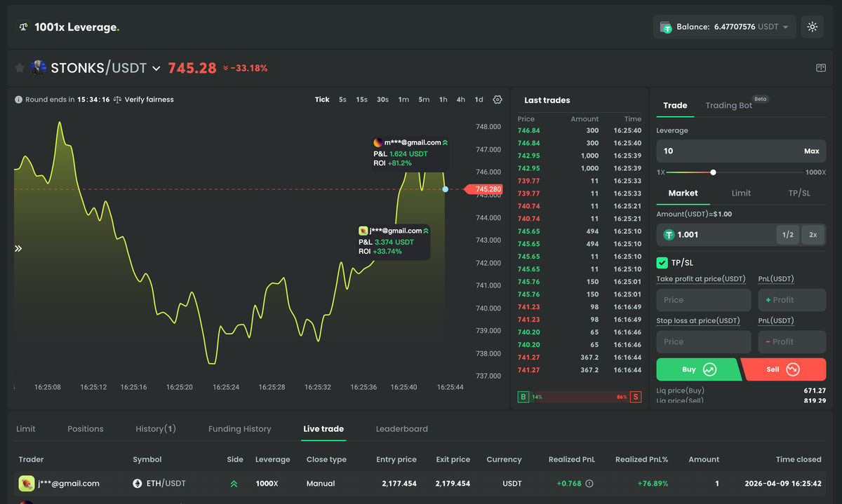The image size is (842, 504).
Task: Set leverage to Max
Action: pos(812,151)
